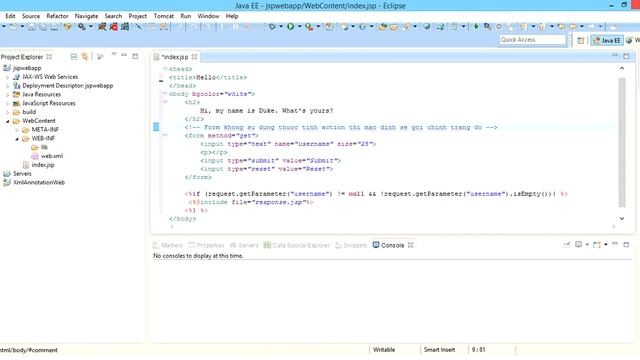Expand the META-INF folder

tap(17, 130)
